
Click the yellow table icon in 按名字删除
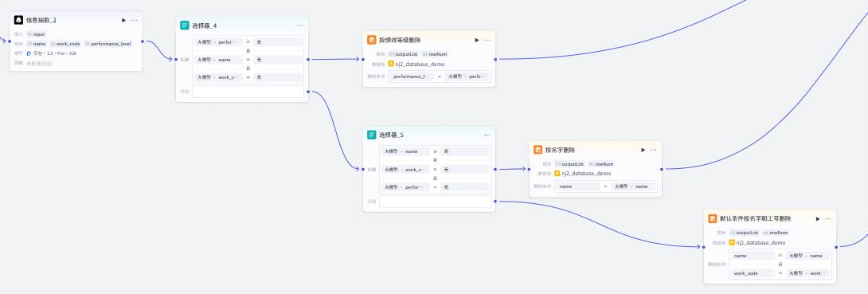click(x=557, y=174)
